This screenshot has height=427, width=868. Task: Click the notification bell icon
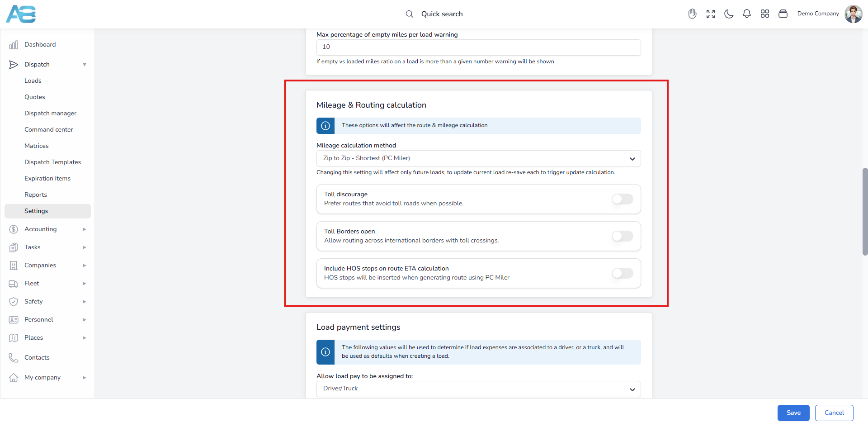(x=746, y=14)
